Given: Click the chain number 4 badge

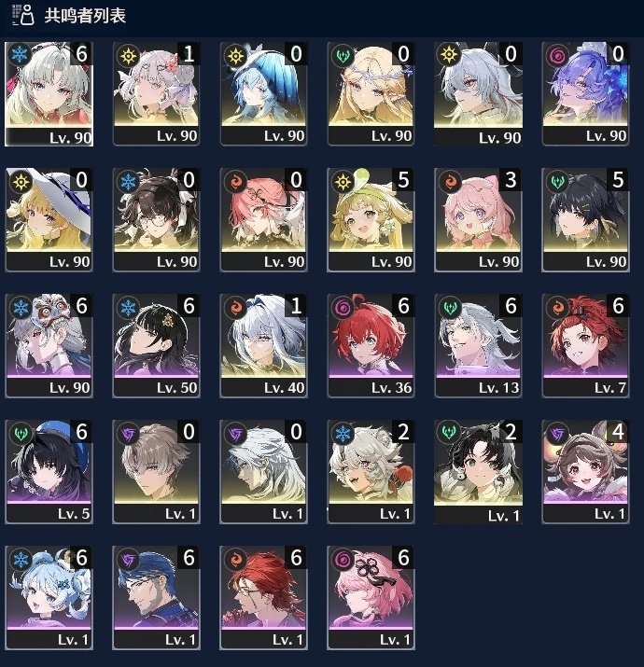Looking at the screenshot, I should click(x=618, y=432).
